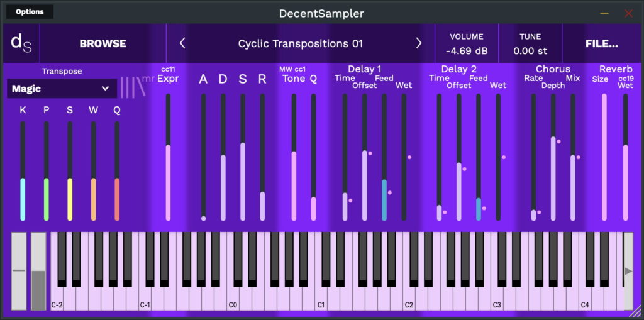The image size is (644, 320).
Task: Click the DecentSampler ds logo
Action: pos(21,43)
